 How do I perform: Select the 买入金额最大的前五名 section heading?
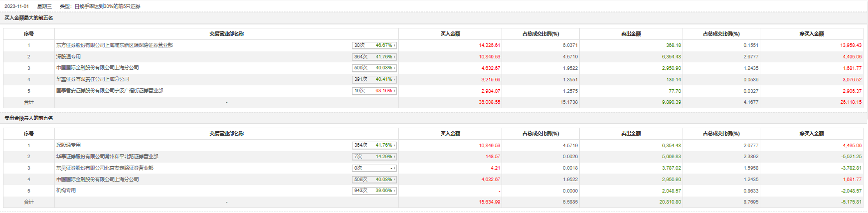point(29,18)
